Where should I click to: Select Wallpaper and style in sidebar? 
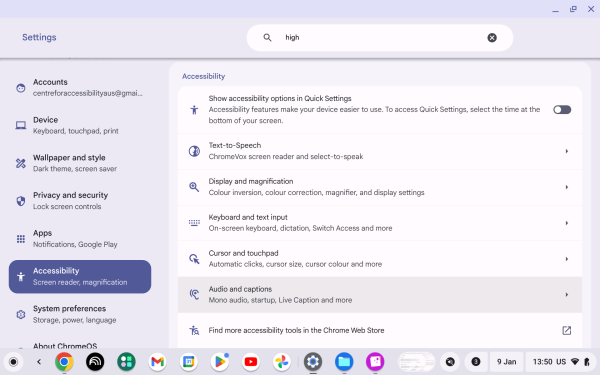pos(80,163)
